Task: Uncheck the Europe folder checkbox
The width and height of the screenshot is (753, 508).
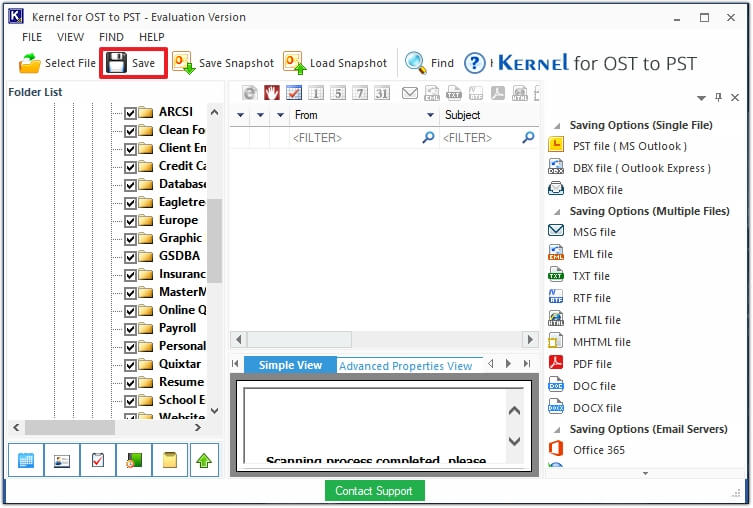Action: (130, 221)
